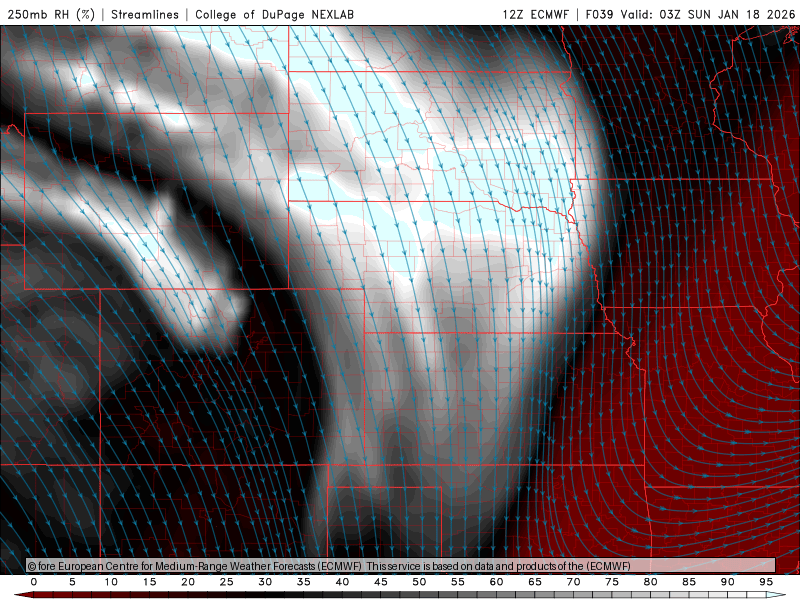
Task: Click the "85" label on color scale
Action: [689, 582]
